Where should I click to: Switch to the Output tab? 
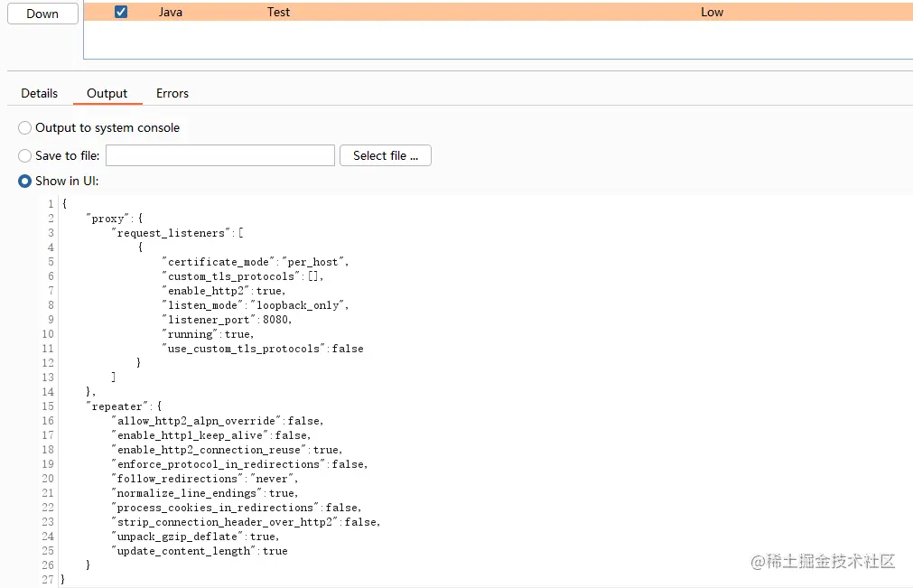pyautogui.click(x=107, y=93)
